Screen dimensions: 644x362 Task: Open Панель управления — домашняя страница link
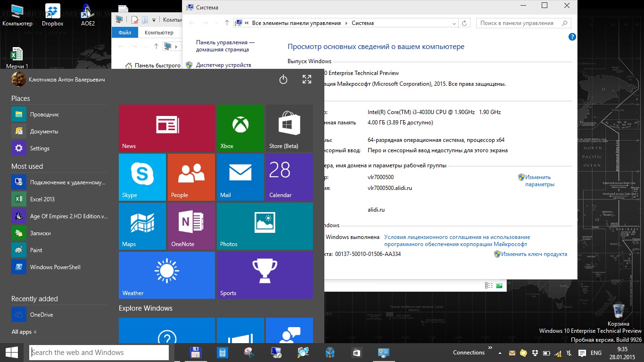(x=225, y=46)
